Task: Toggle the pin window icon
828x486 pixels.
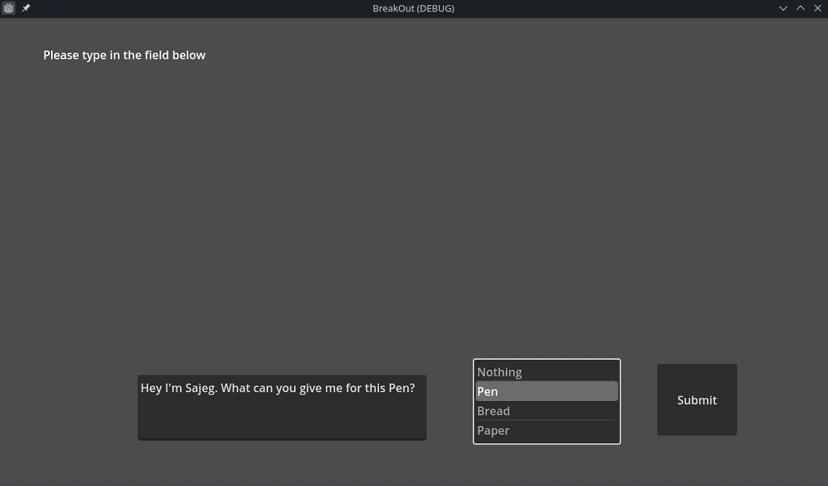Action: (x=26, y=8)
